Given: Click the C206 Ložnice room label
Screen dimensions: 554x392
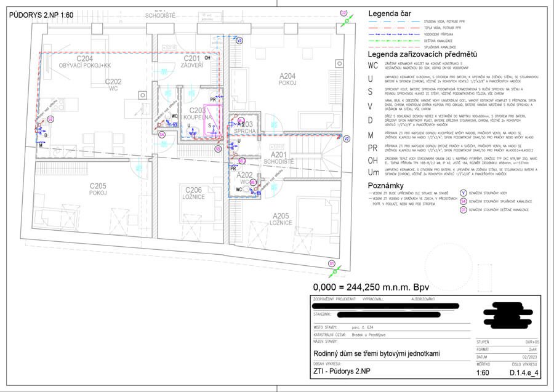Looking at the screenshot, I should click(x=194, y=193).
